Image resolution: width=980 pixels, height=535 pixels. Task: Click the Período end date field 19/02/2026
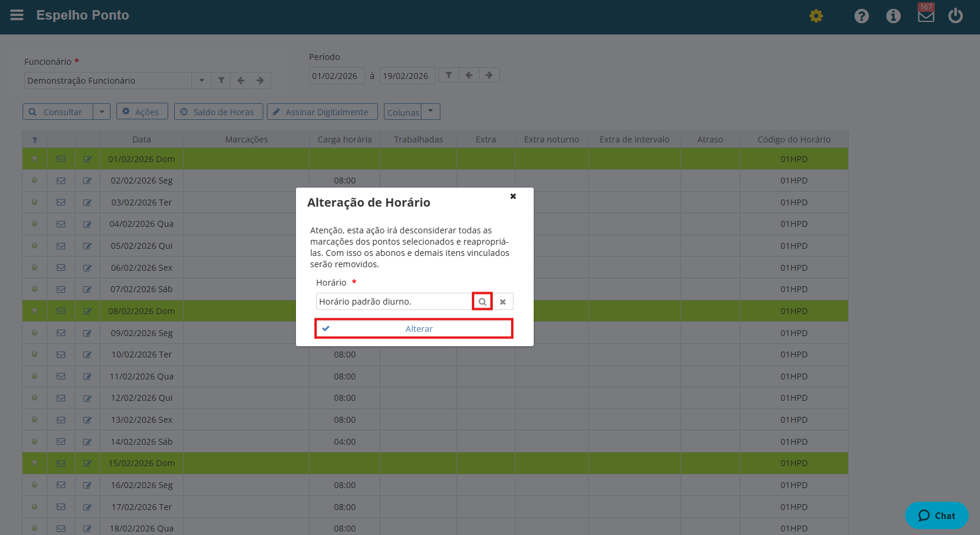408,76
